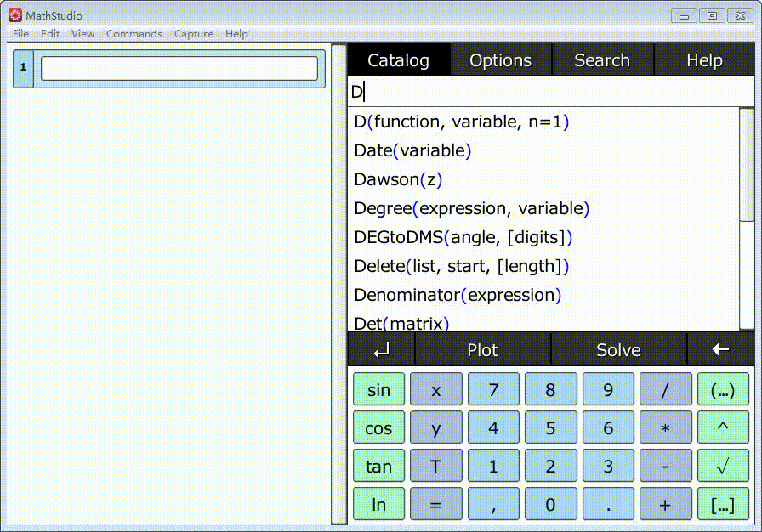Image resolution: width=762 pixels, height=532 pixels.
Task: Switch to the Help tab
Action: [704, 60]
